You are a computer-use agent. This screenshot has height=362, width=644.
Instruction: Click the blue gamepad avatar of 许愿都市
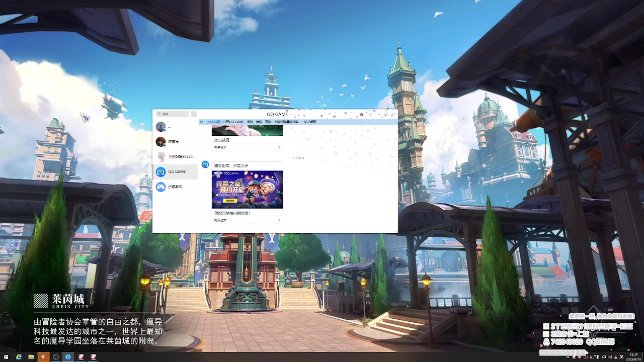tap(160, 187)
